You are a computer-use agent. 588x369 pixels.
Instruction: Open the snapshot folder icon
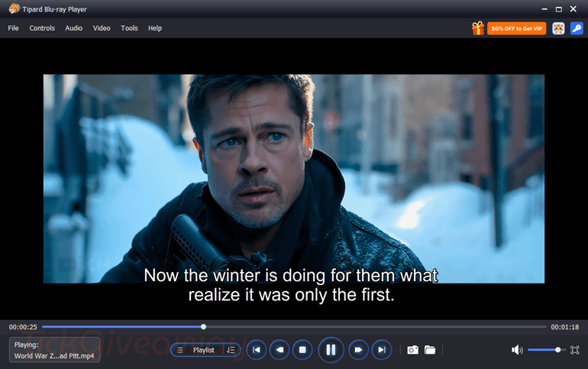pyautogui.click(x=430, y=350)
